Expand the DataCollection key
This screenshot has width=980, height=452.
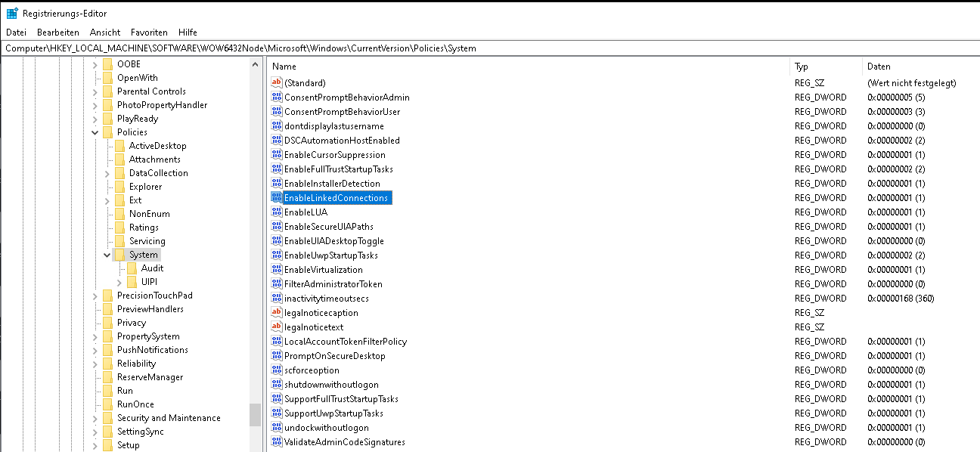pos(107,173)
